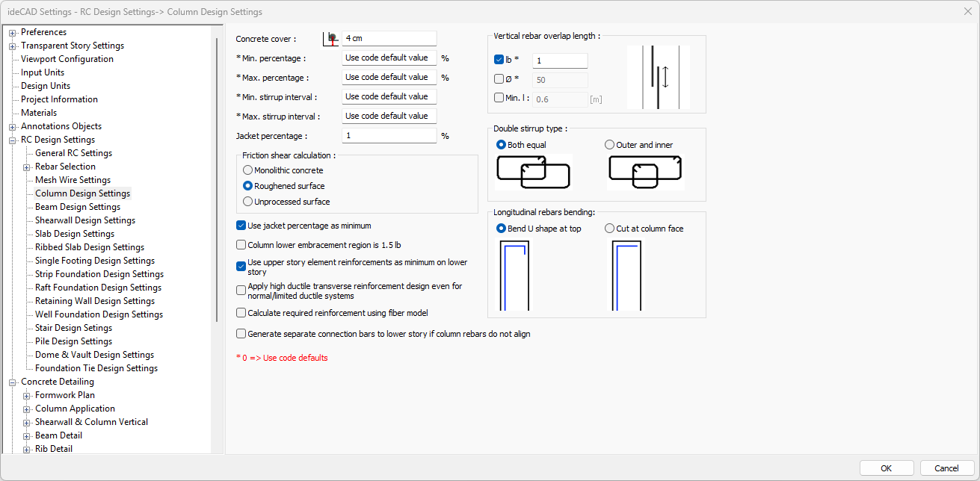
Task: Click the Jacket percentage field
Action: (x=389, y=136)
